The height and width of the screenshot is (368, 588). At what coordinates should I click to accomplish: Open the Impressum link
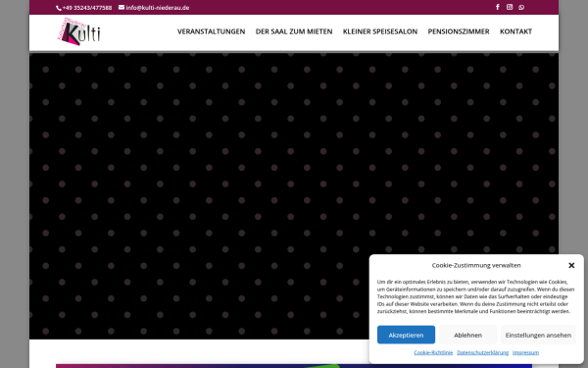click(x=525, y=352)
